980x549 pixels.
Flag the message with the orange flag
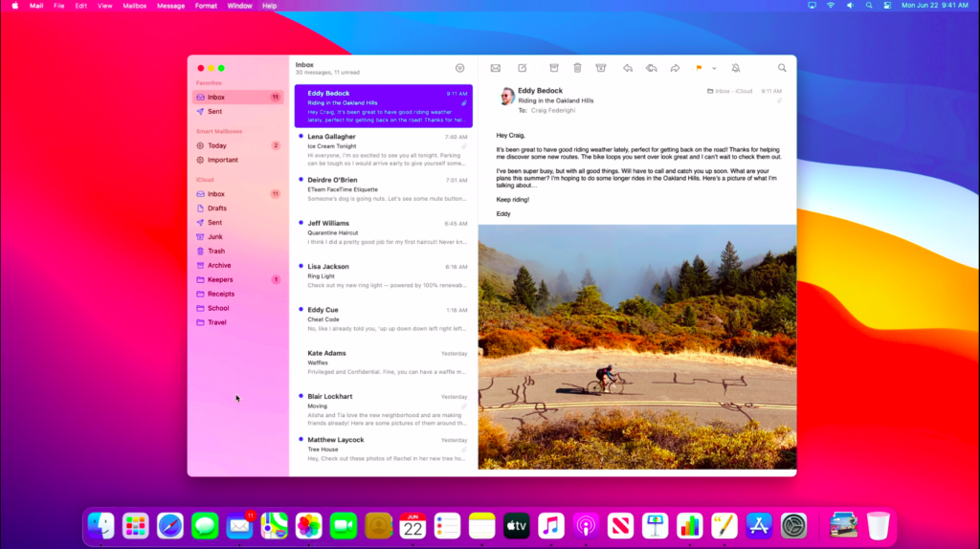(x=699, y=68)
